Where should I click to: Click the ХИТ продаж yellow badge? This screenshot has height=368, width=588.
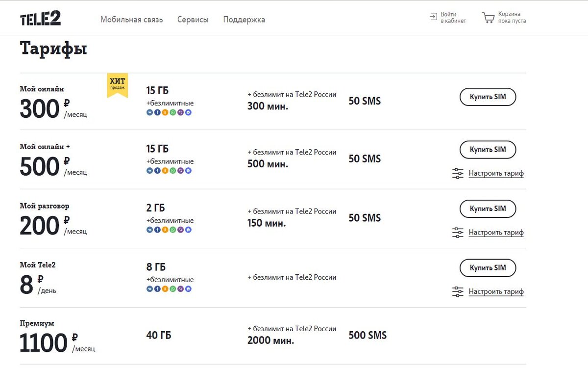(x=118, y=84)
